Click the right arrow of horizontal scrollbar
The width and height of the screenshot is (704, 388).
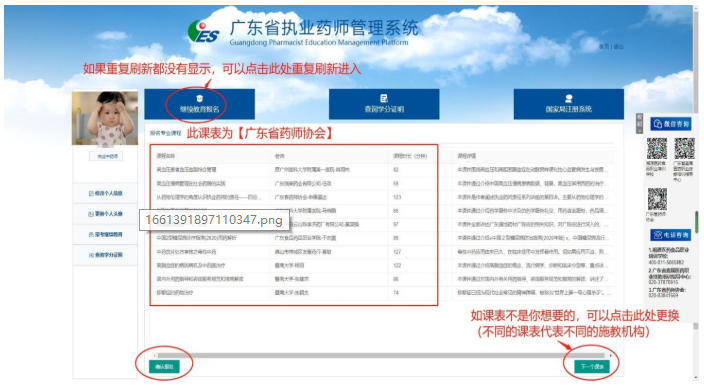pyautogui.click(x=611, y=355)
